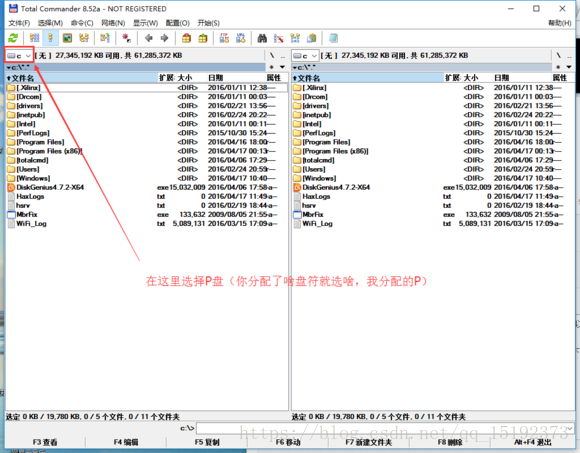Screen dimensions: 580x453
Task: Open the 配置(O) menu
Action: pos(178,23)
